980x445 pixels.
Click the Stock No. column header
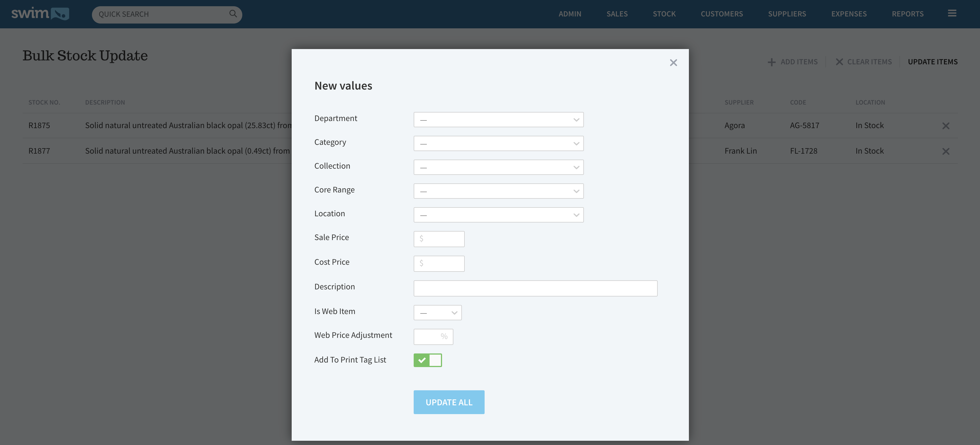point(44,103)
